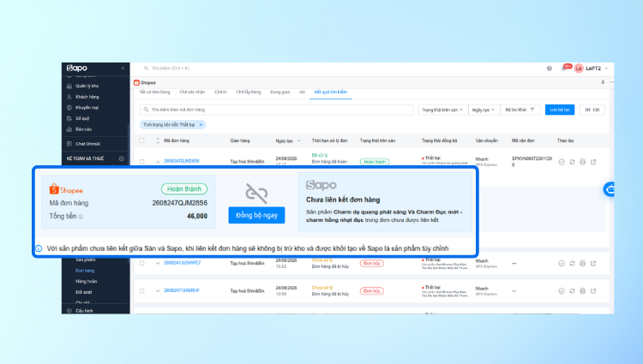Open the Ngày tạo filter dropdown

click(x=484, y=110)
